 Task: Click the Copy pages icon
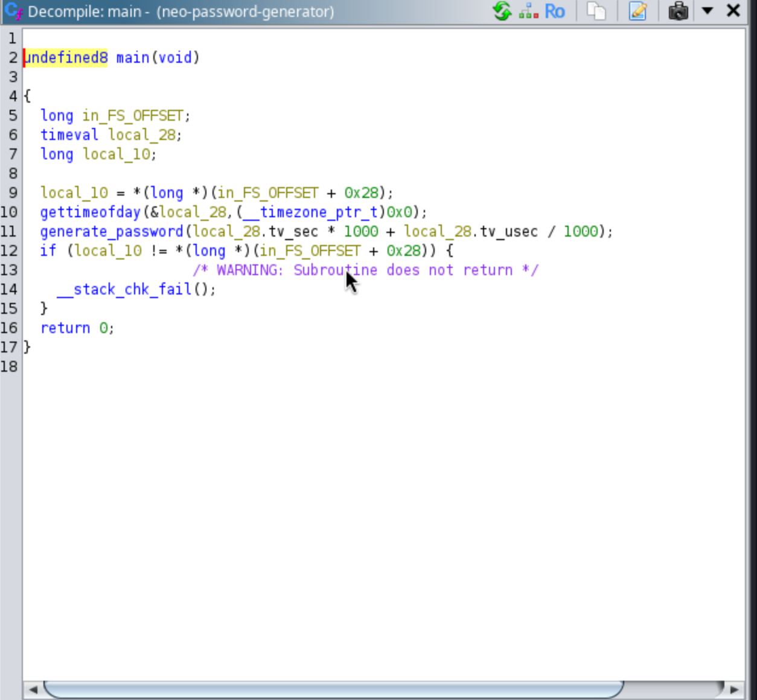coord(596,11)
